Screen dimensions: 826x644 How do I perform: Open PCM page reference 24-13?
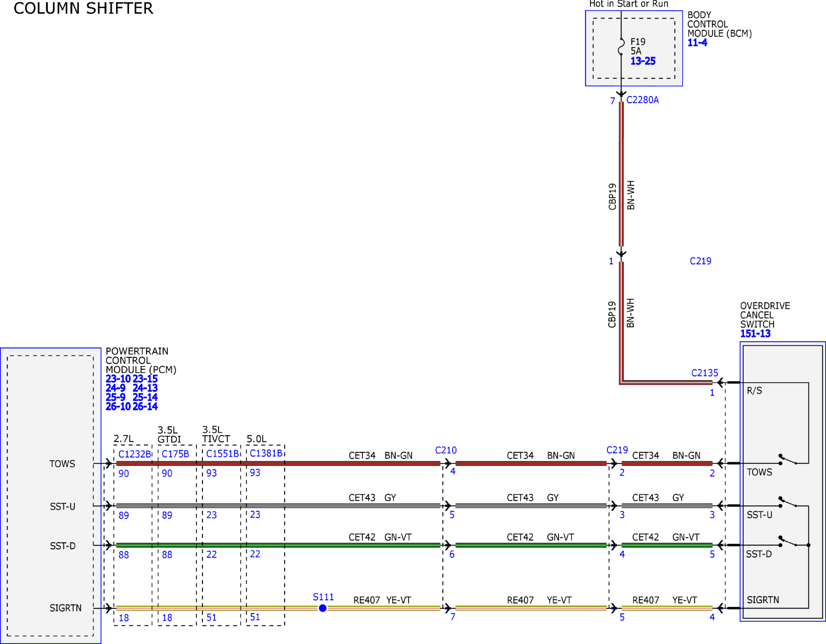(x=145, y=388)
